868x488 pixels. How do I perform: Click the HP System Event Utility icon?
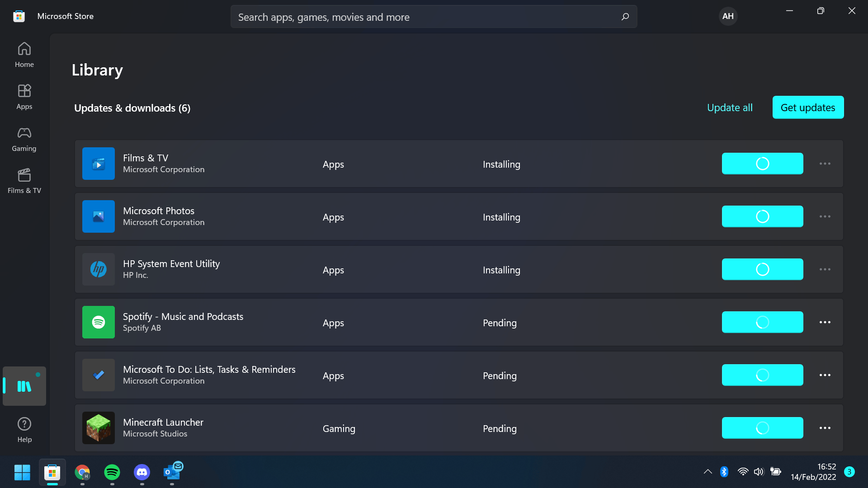99,269
